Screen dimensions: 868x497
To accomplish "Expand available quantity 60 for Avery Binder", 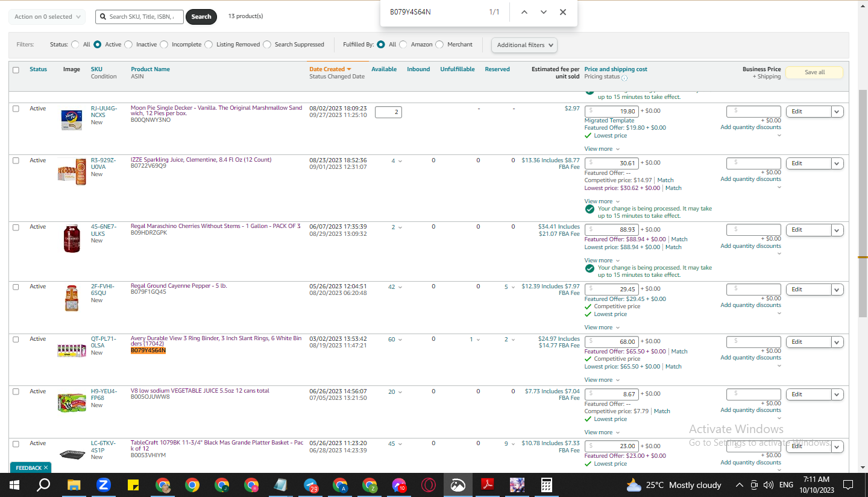I will pos(395,340).
